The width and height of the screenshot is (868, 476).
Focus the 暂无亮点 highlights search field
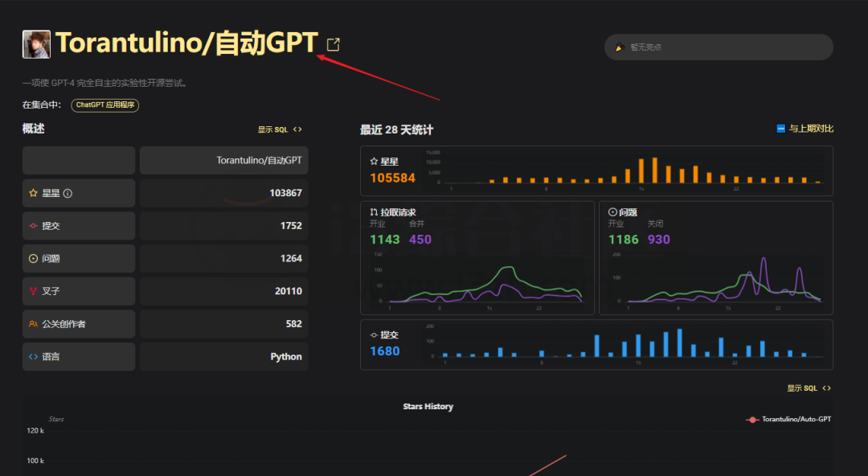point(719,47)
